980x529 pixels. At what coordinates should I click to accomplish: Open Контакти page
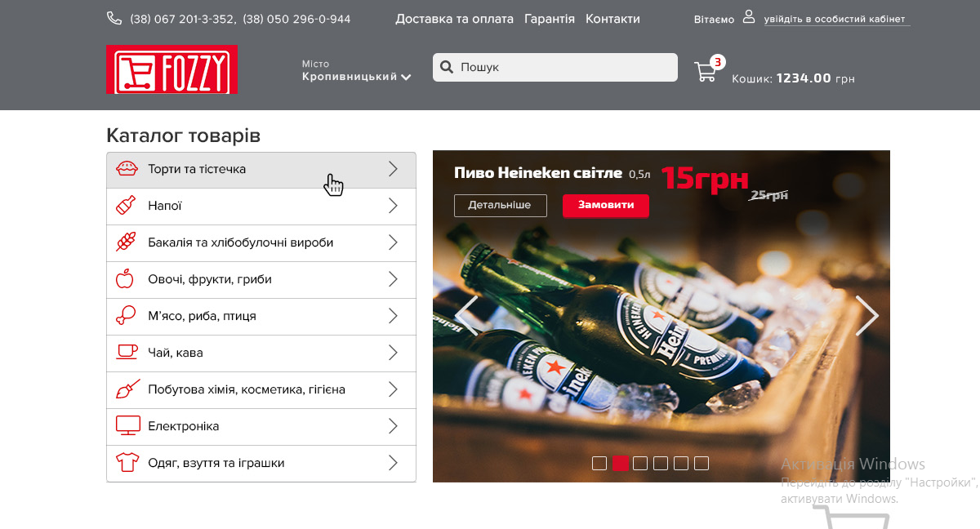pyautogui.click(x=612, y=19)
